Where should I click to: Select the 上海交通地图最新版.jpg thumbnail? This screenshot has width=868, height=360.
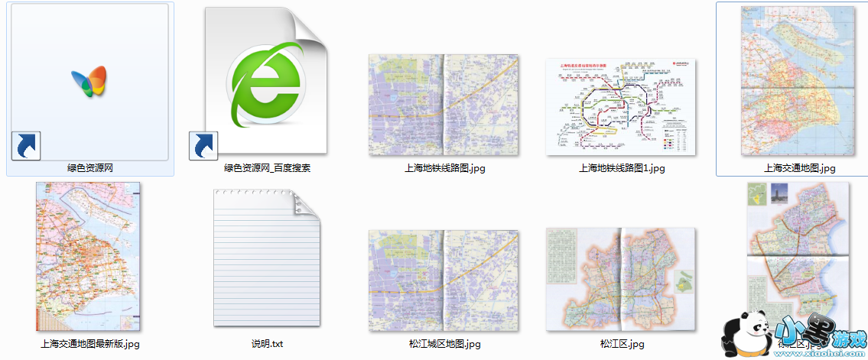pos(89,256)
